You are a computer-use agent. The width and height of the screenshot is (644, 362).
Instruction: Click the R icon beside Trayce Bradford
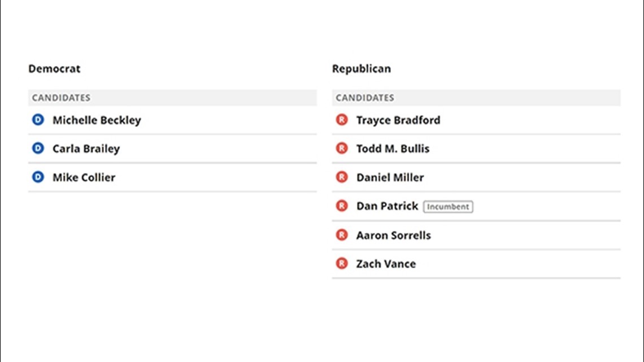click(x=342, y=120)
